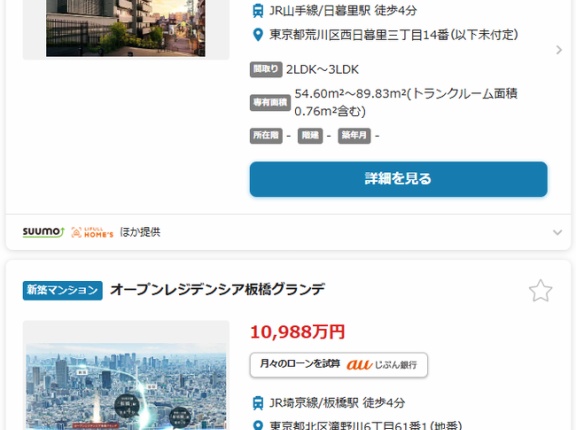Click the train icon beside 日暮里駅
Screen dimensions: 576x430
(x=258, y=11)
